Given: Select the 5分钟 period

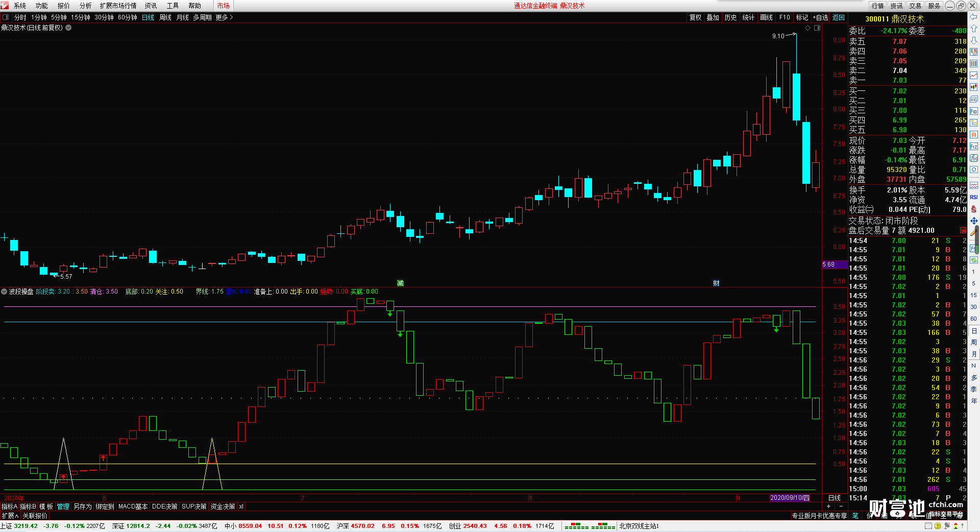Looking at the screenshot, I should point(59,17).
